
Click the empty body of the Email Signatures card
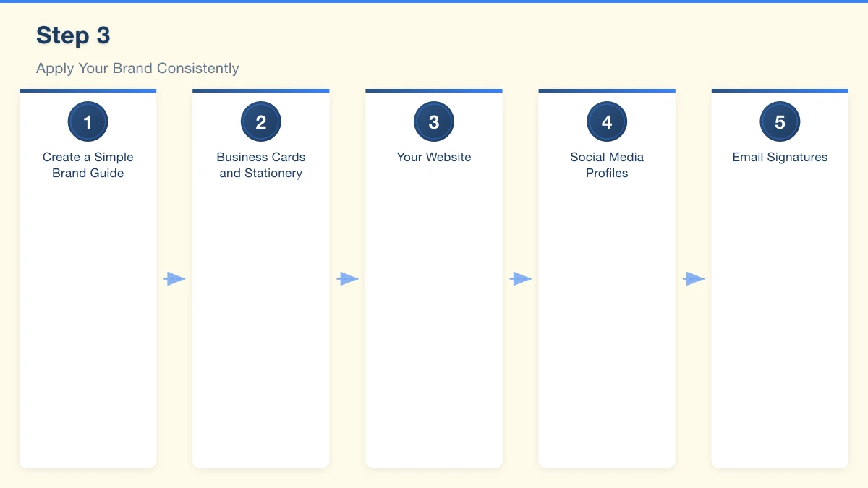[780, 325]
